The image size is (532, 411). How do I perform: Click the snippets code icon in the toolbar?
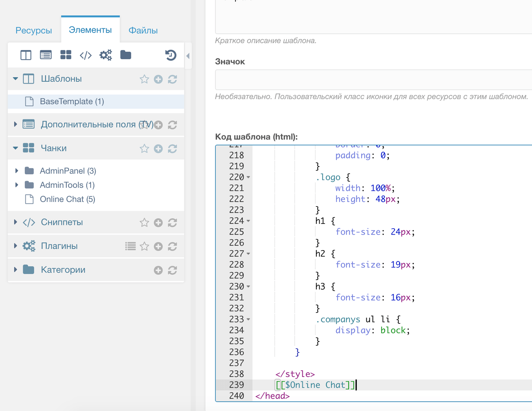coord(85,55)
